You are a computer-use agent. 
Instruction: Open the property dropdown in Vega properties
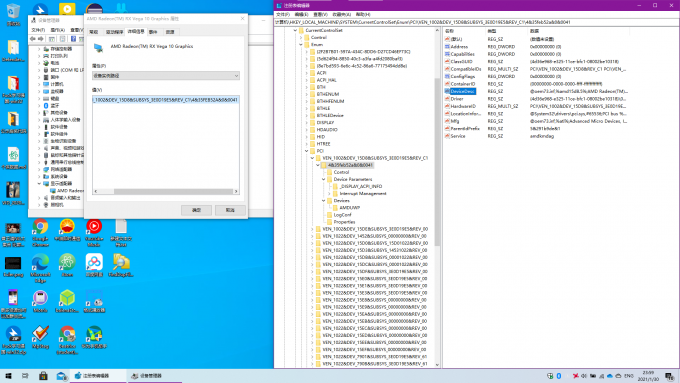point(166,75)
